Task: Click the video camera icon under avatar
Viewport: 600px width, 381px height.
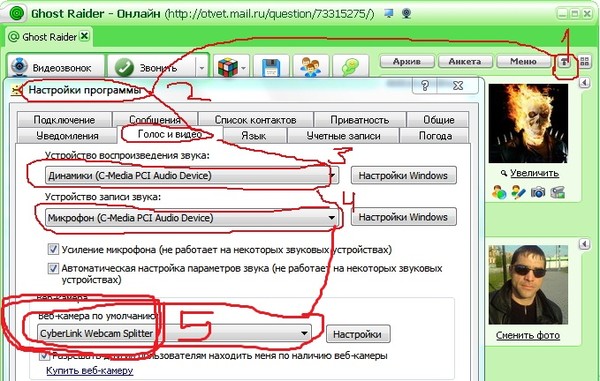Action: [558, 192]
